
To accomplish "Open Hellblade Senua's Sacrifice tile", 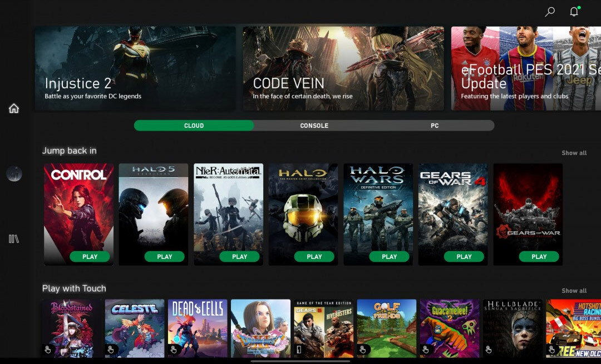I will [513, 328].
